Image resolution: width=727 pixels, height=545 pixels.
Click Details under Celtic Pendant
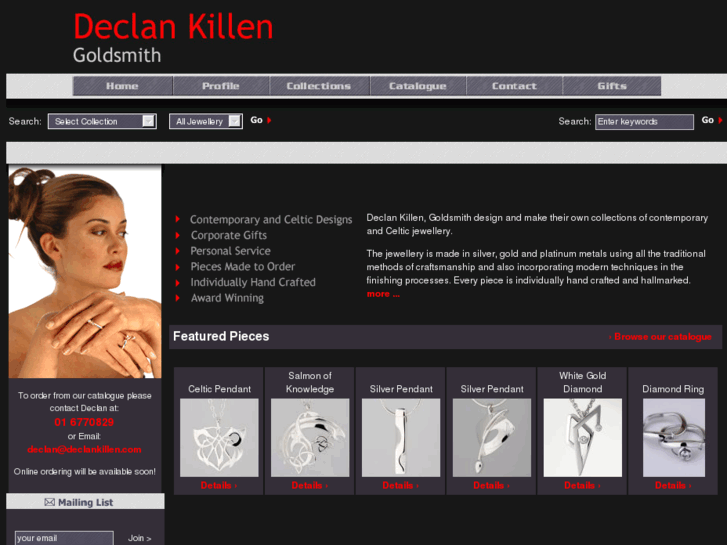(219, 486)
